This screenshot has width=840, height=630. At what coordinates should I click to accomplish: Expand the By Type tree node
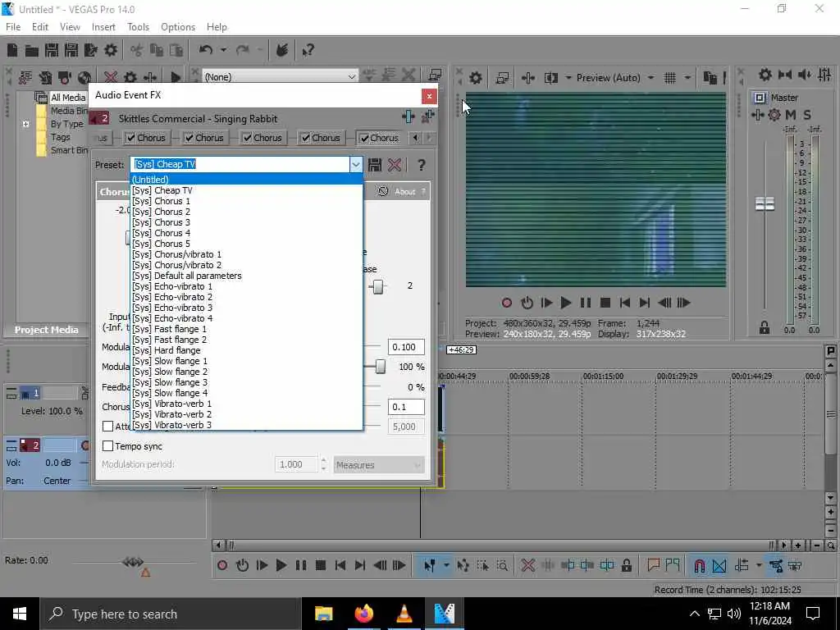pos(25,125)
